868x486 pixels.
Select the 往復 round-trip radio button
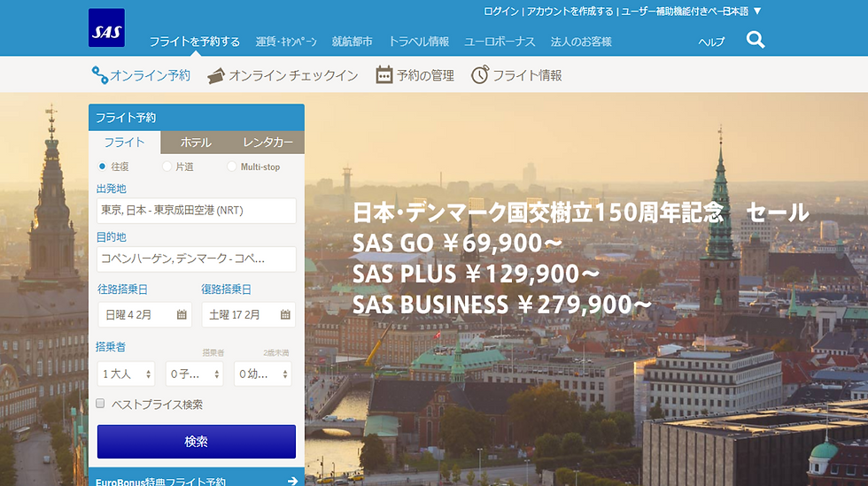102,166
